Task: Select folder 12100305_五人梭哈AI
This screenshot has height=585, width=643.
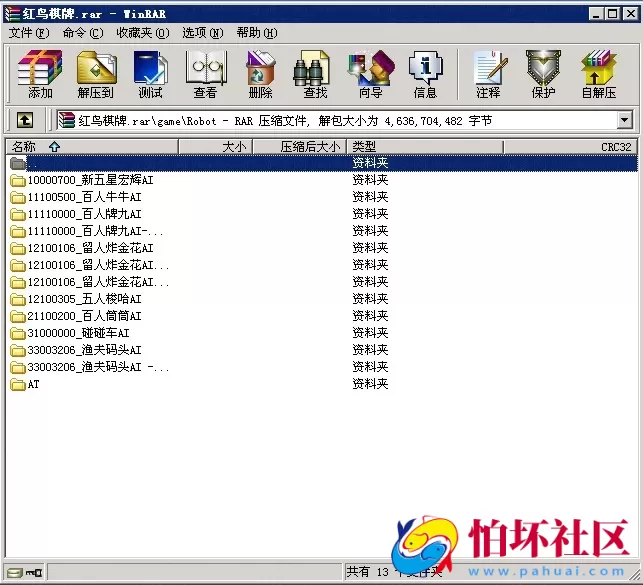Action: (x=84, y=299)
